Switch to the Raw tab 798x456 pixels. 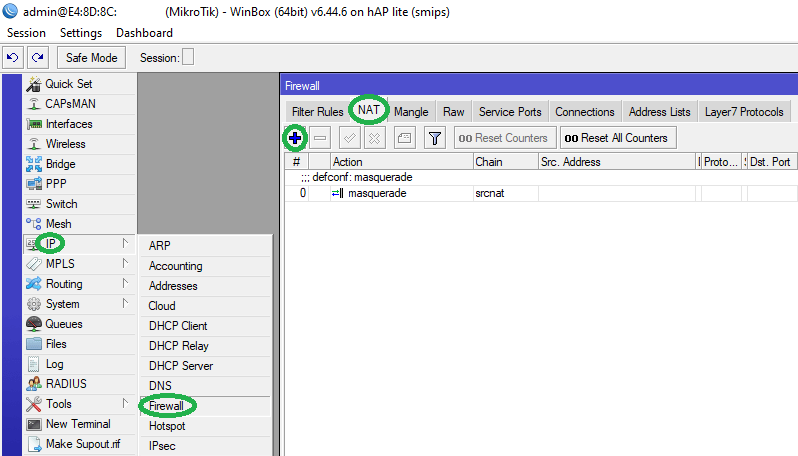pos(453,112)
